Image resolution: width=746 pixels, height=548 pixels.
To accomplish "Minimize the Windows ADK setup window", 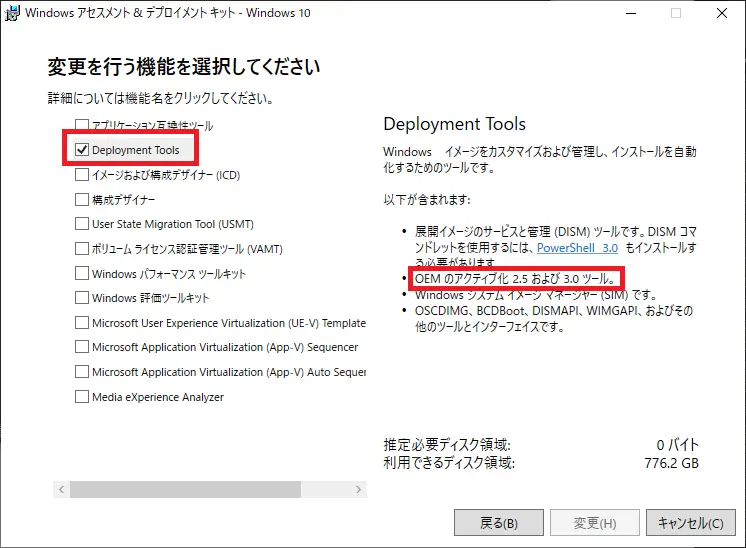I will (631, 13).
